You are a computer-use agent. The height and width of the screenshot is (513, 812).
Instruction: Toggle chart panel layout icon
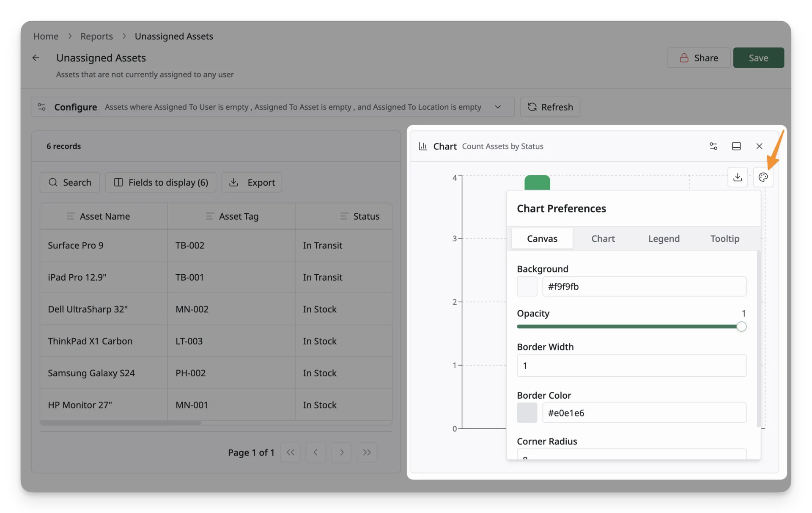[x=736, y=146]
